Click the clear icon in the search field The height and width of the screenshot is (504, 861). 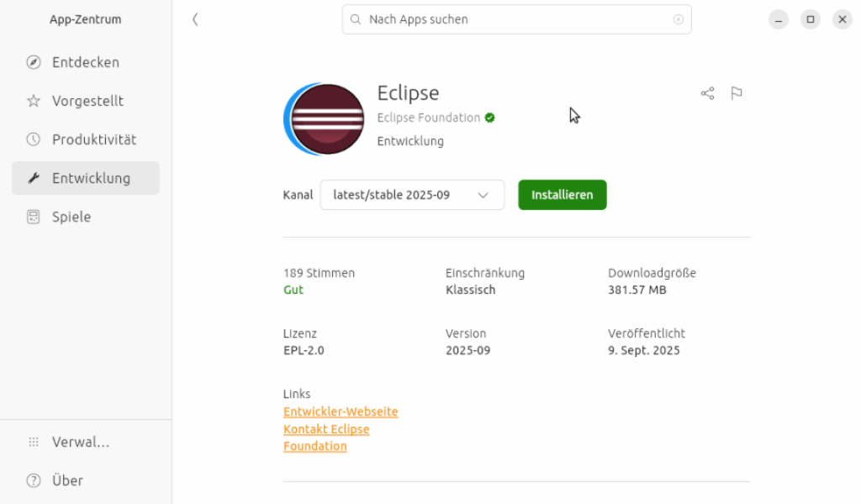[x=679, y=19]
